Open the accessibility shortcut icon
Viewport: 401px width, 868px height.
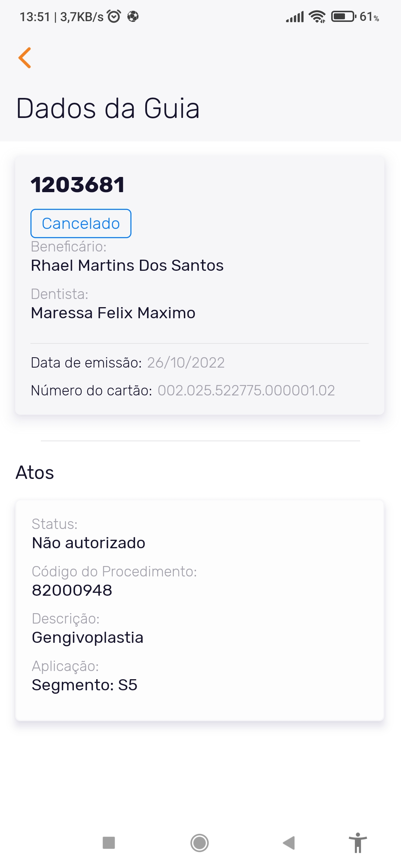(x=358, y=843)
